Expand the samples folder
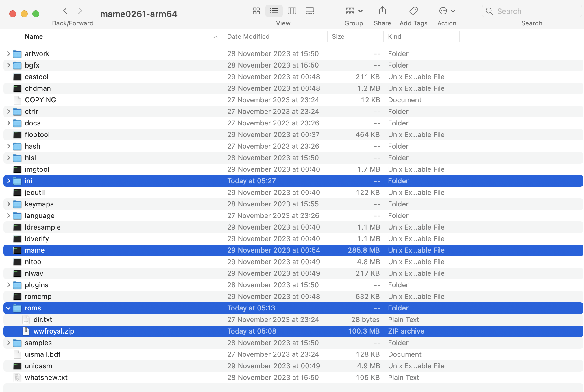Image resolution: width=584 pixels, height=392 pixels. 8,343
